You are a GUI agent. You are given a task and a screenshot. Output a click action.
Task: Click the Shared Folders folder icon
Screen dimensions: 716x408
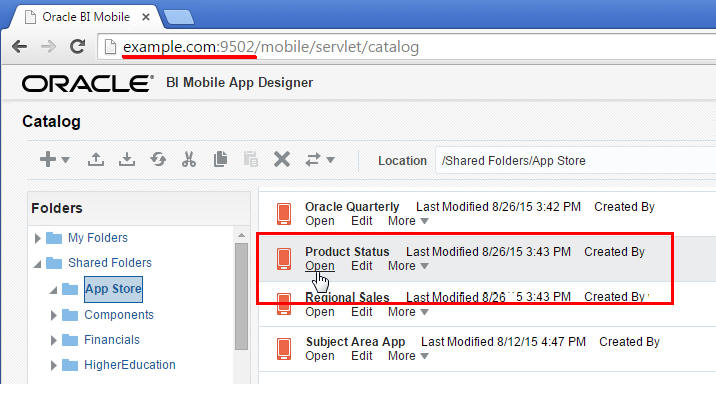(x=54, y=263)
